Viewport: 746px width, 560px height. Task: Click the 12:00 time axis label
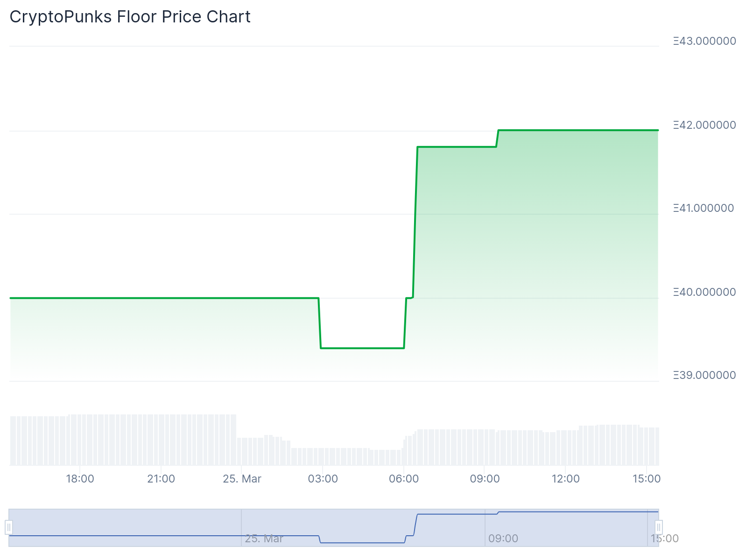[565, 479]
